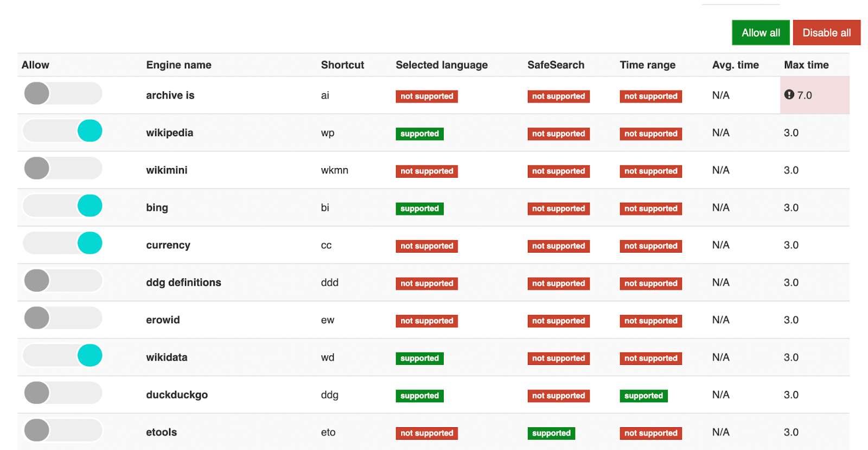
Task: Click bing's green language 'supported' badge
Action: click(419, 208)
